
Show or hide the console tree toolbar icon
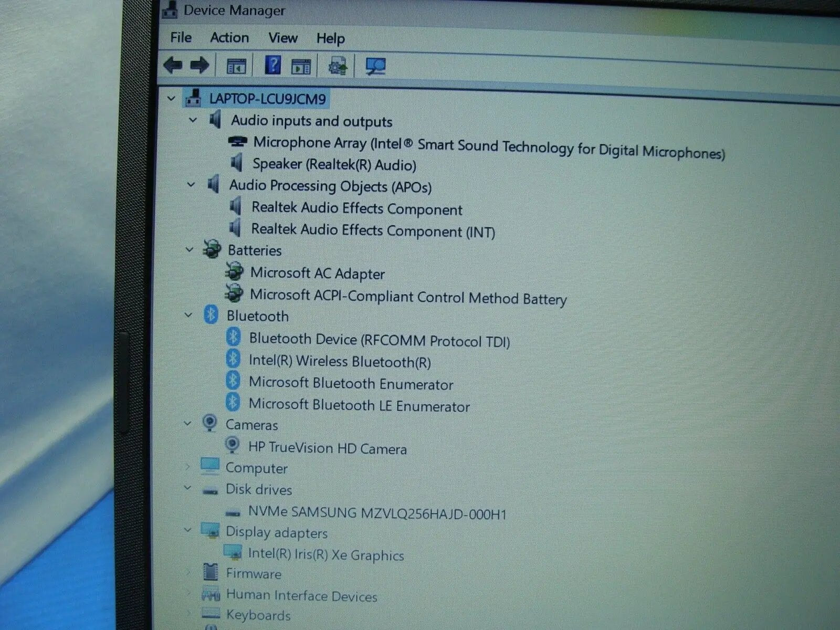point(236,66)
